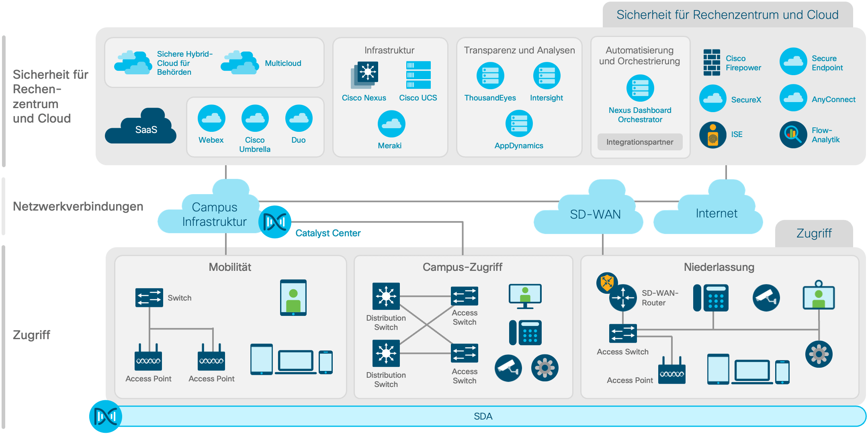Select the gear icon in Campus-Zugriff

pyautogui.click(x=545, y=368)
